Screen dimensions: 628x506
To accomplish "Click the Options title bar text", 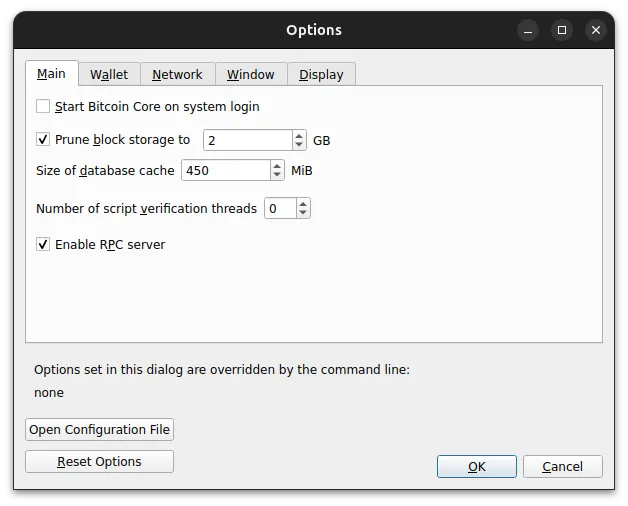I will point(314,30).
